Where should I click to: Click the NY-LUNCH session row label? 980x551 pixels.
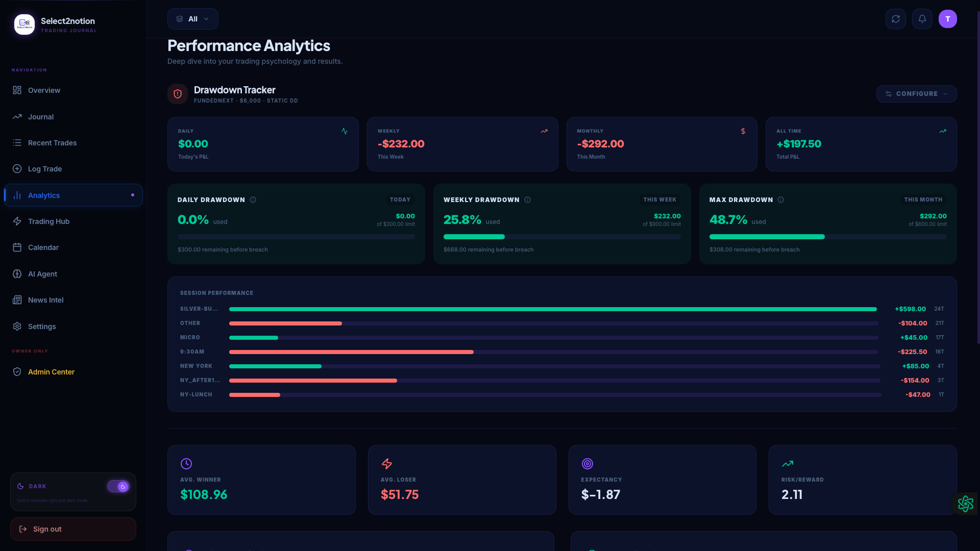click(x=196, y=395)
